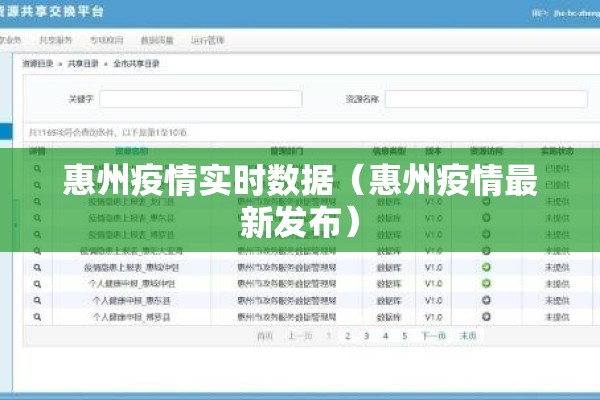Go to 资源目录 in the breadcrumb
The width and height of the screenshot is (600, 400).
click(38, 64)
